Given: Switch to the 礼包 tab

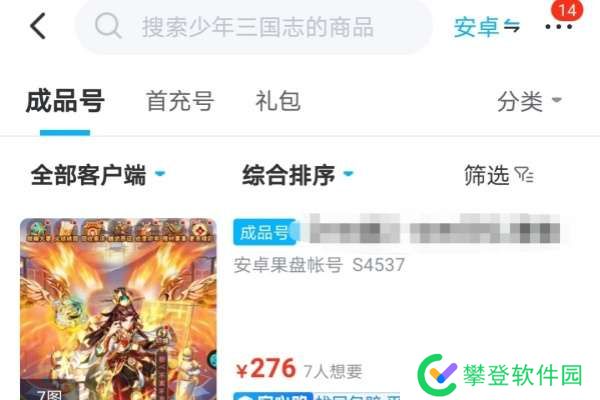Looking at the screenshot, I should (x=278, y=101).
